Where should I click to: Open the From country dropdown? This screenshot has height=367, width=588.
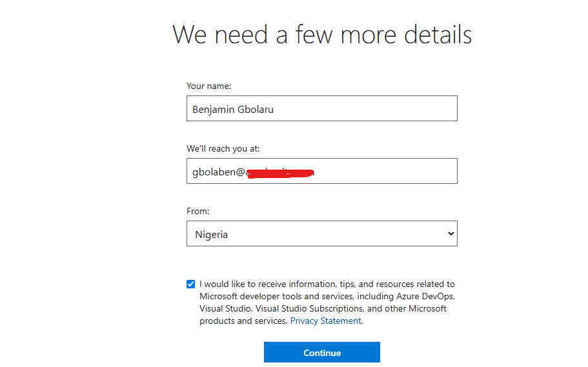(x=321, y=234)
